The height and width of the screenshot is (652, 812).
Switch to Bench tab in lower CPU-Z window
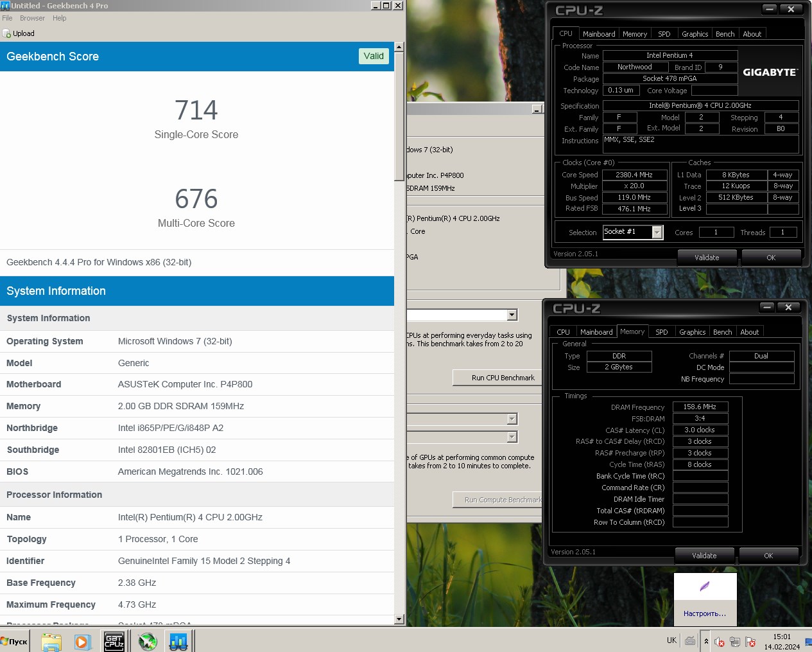pyautogui.click(x=723, y=332)
